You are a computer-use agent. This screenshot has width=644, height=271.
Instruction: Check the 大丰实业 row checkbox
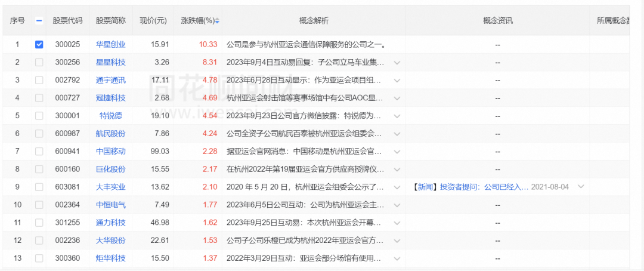[x=39, y=187]
